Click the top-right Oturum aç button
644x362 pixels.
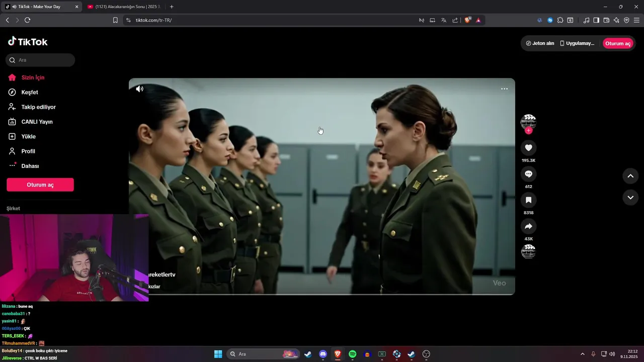[x=618, y=43]
